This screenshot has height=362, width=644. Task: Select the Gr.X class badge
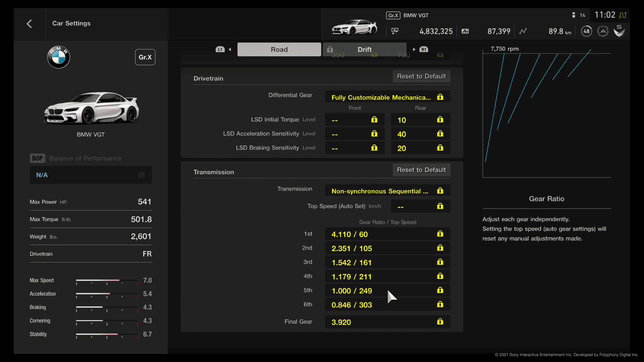(x=145, y=57)
